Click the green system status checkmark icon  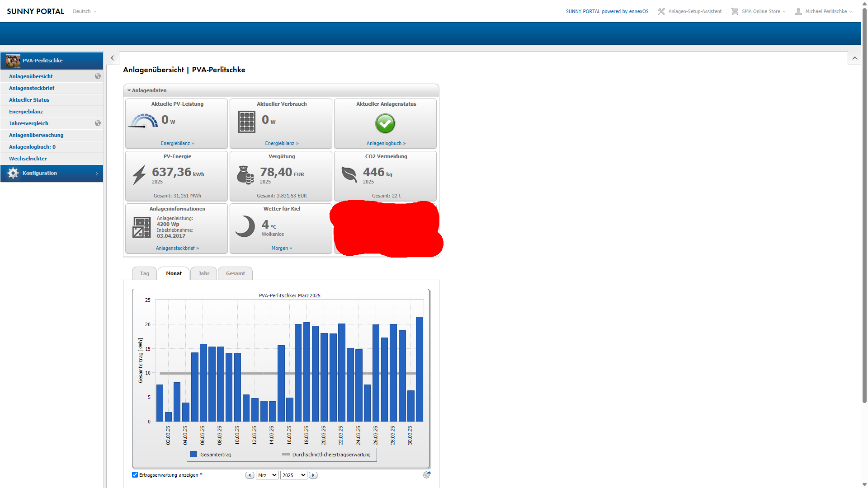(x=385, y=123)
